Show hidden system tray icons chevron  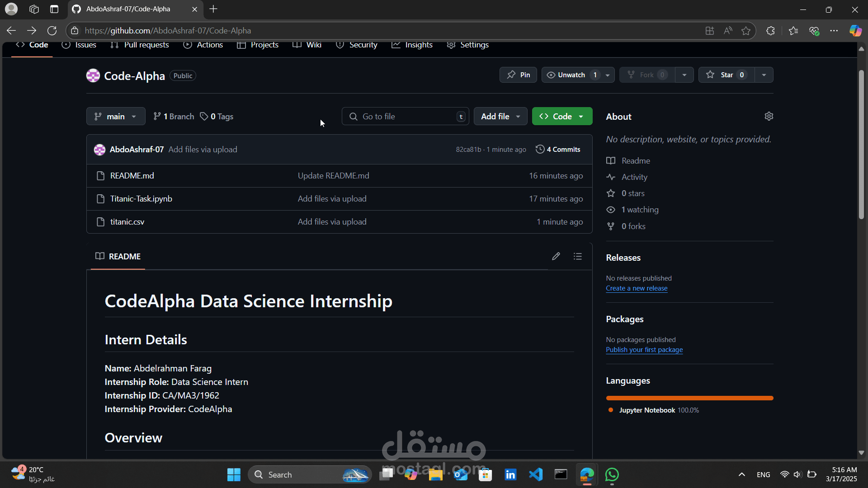(742, 474)
